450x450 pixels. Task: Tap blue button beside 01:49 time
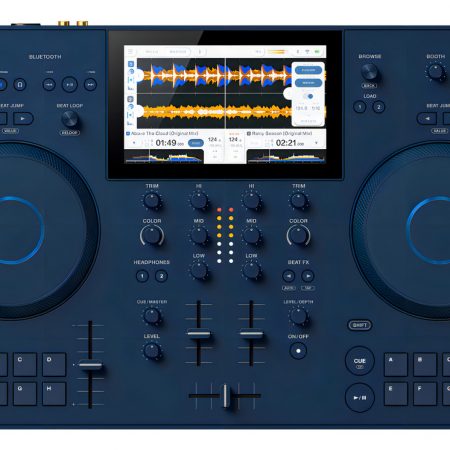click(x=196, y=143)
